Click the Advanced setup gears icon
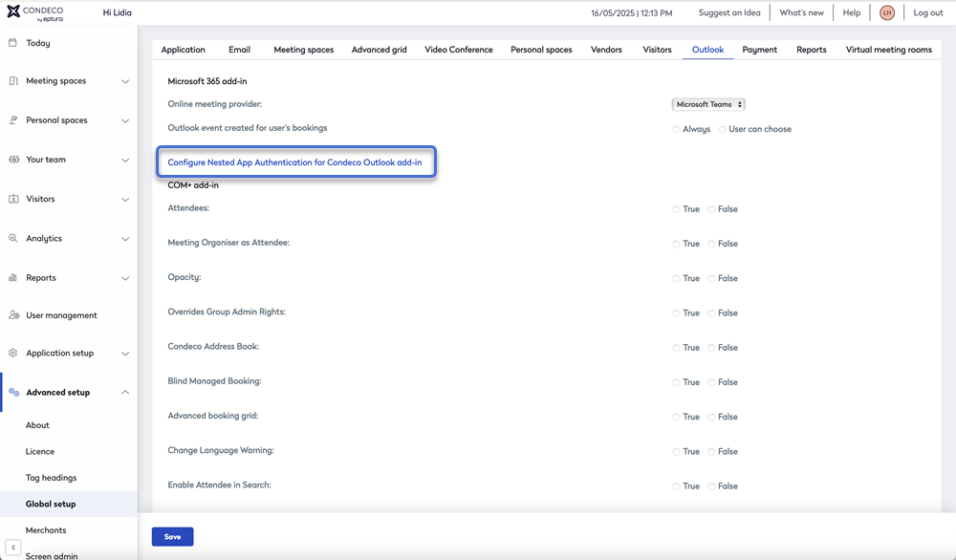 tap(13, 393)
